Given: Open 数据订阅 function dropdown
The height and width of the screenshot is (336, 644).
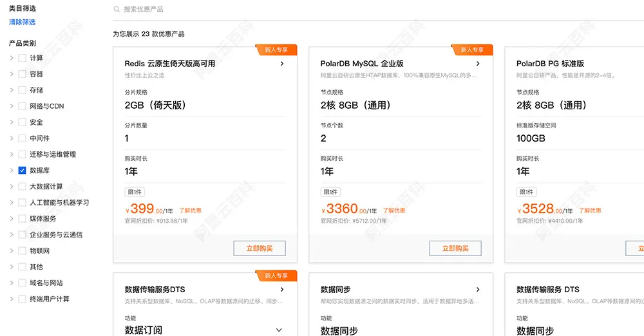Looking at the screenshot, I should point(278,330).
